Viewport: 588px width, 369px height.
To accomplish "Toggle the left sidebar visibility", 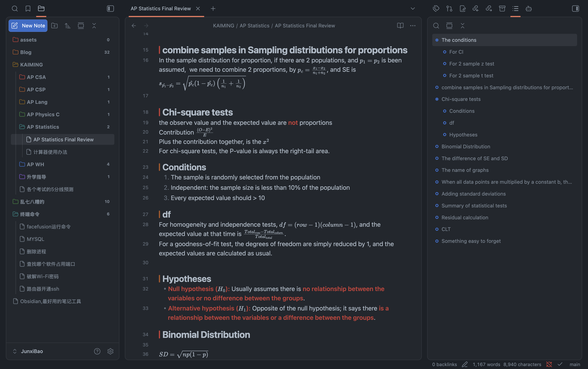I will pyautogui.click(x=110, y=9).
